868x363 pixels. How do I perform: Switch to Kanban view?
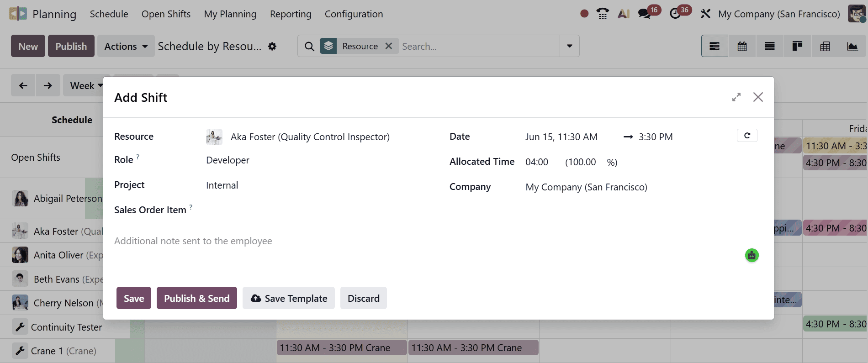click(x=797, y=46)
